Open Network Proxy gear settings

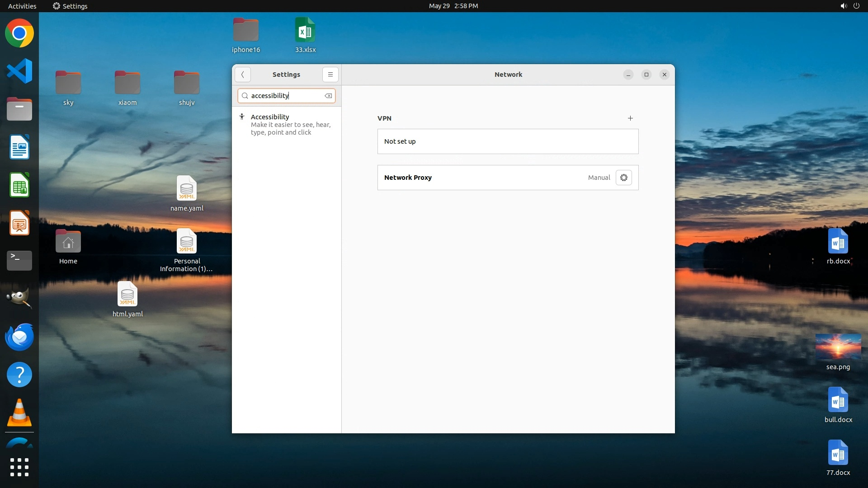coord(623,178)
